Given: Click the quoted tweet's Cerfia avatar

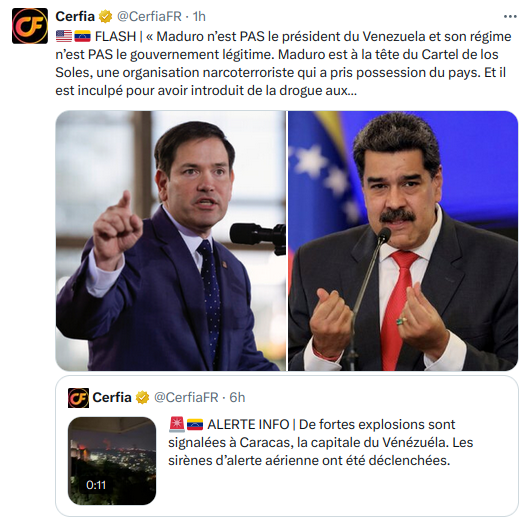Looking at the screenshot, I should (x=78, y=398).
